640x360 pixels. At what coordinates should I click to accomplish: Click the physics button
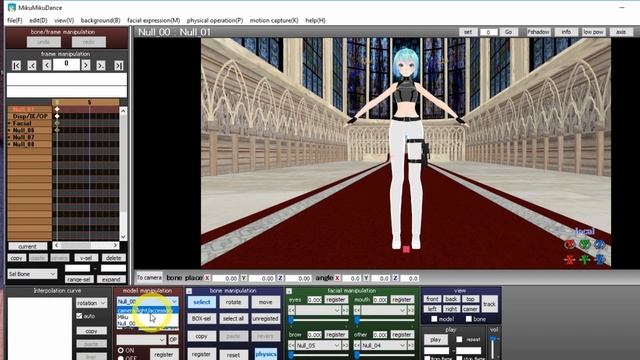coord(266,354)
